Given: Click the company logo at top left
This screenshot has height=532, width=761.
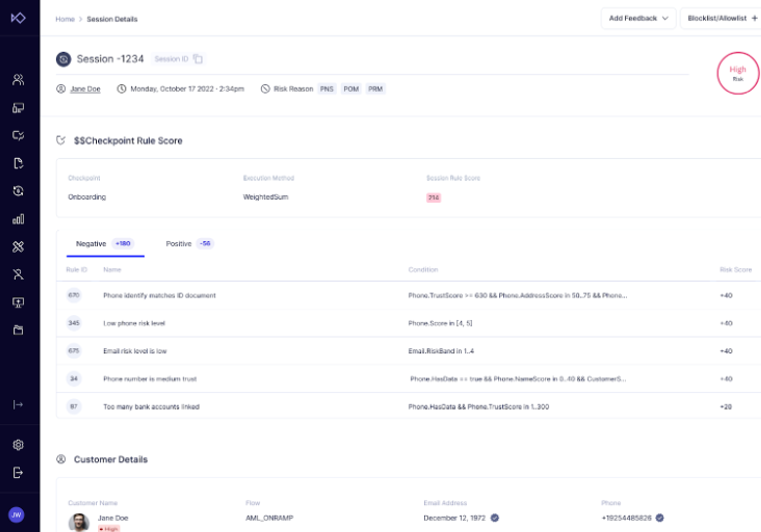Looking at the screenshot, I should (x=18, y=18).
